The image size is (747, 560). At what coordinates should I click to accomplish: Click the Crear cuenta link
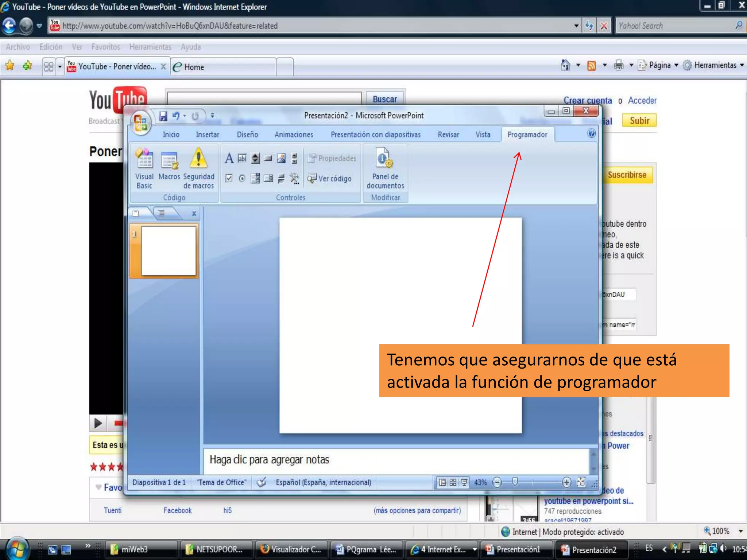click(587, 100)
